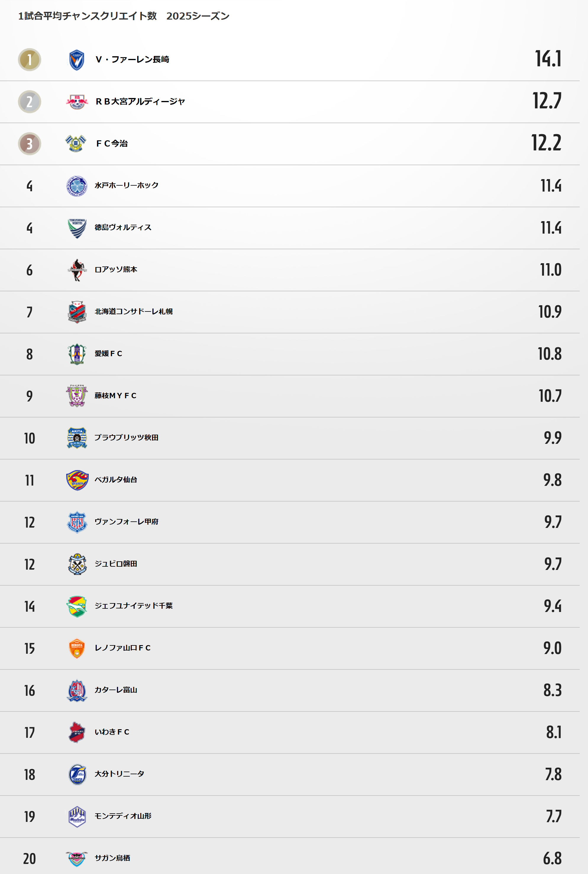
Task: Open the 愛媛FC team name link
Action: (x=108, y=354)
